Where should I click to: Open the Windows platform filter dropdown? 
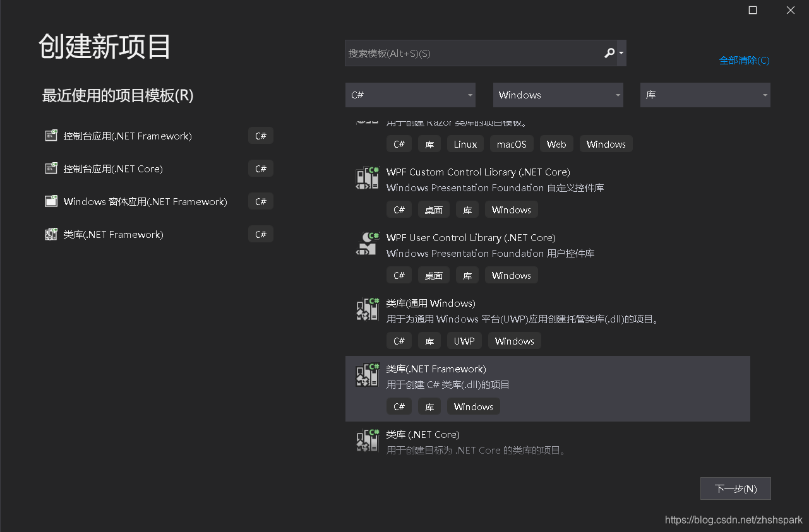[x=558, y=95]
